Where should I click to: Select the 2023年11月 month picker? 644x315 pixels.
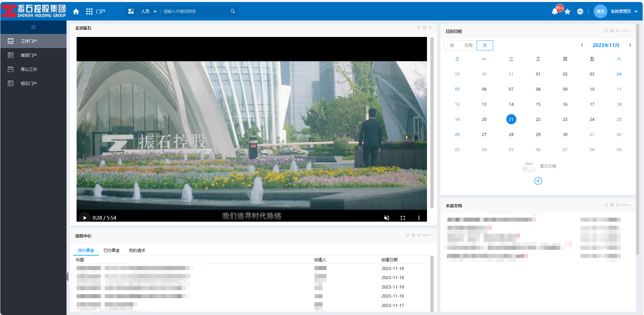coord(606,45)
